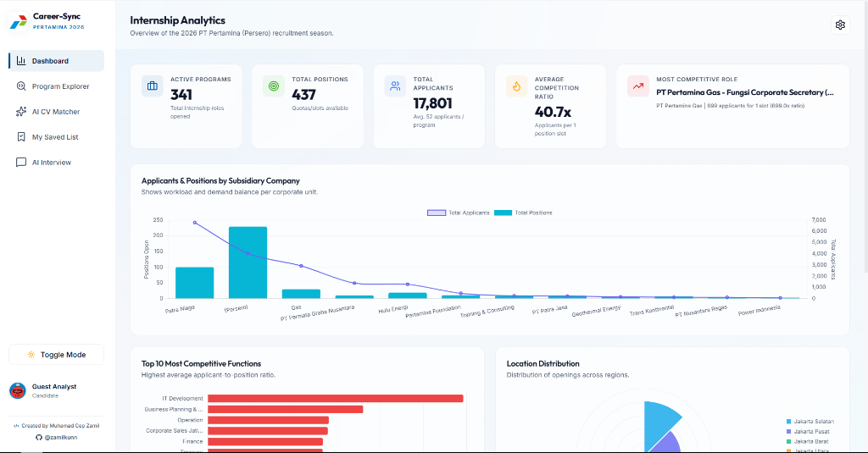Click the PT Pertamina Gas Corporate Secretary title

tap(744, 92)
